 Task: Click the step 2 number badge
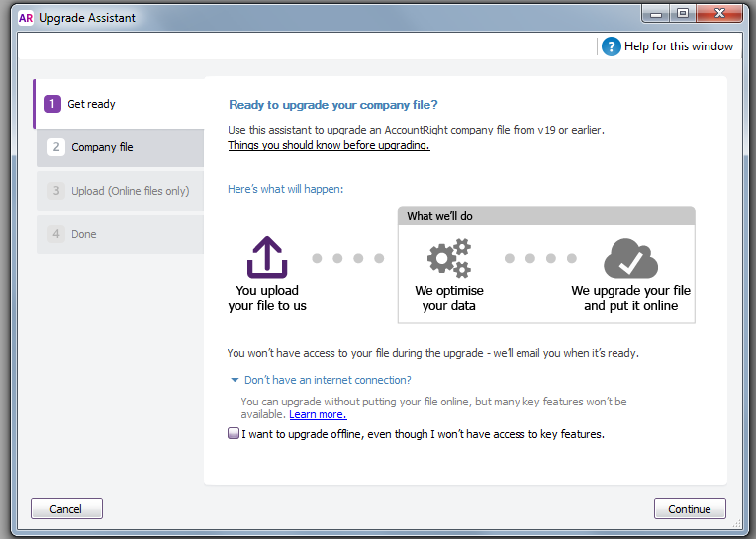tap(57, 147)
